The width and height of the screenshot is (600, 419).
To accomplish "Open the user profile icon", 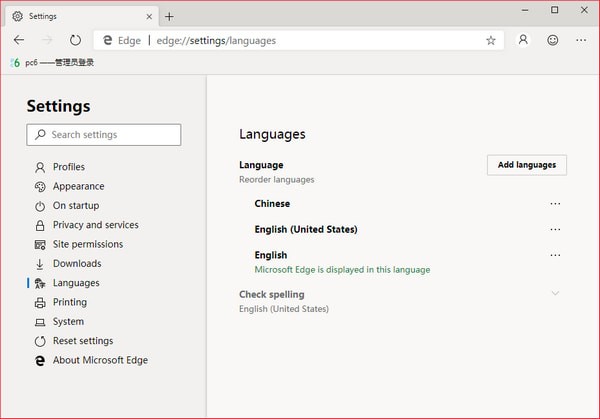I will 523,40.
